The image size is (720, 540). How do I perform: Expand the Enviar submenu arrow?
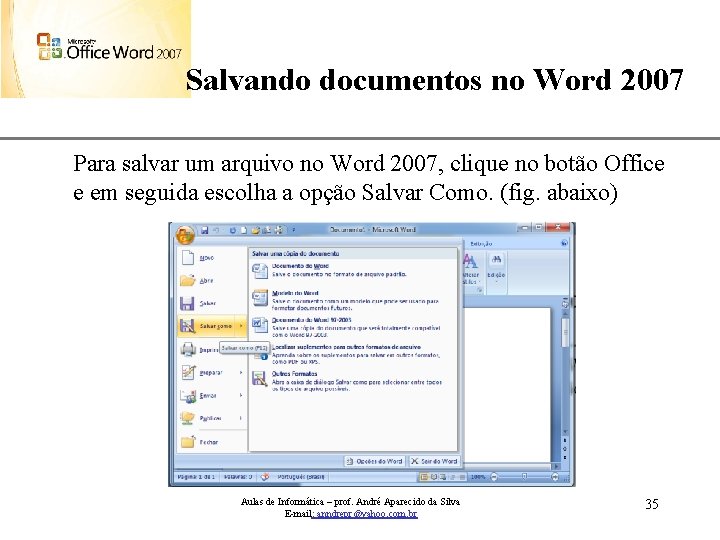click(x=241, y=395)
